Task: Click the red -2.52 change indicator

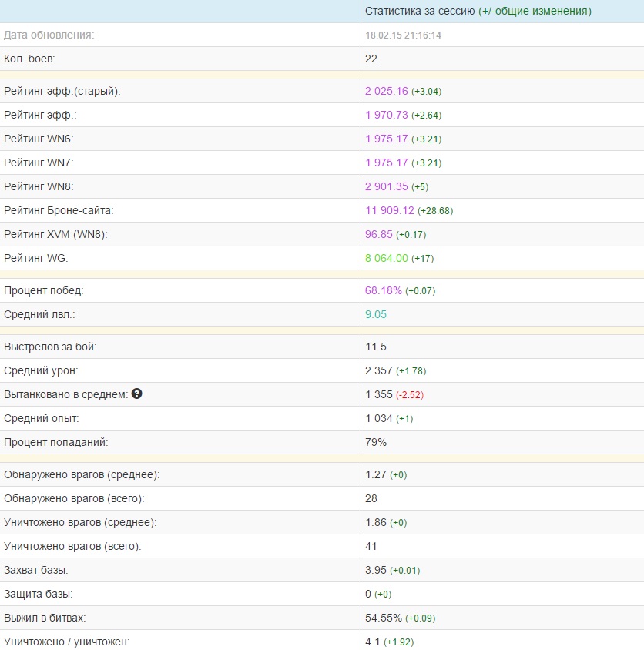Action: pyautogui.click(x=410, y=395)
